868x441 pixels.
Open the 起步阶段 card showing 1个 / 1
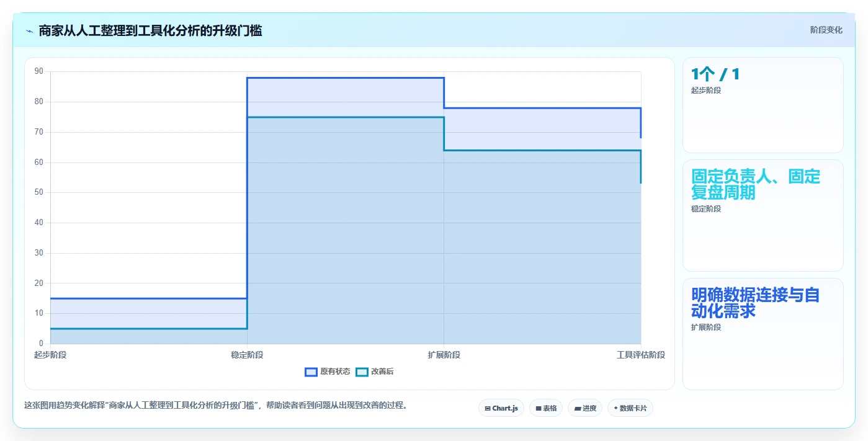pyautogui.click(x=763, y=105)
